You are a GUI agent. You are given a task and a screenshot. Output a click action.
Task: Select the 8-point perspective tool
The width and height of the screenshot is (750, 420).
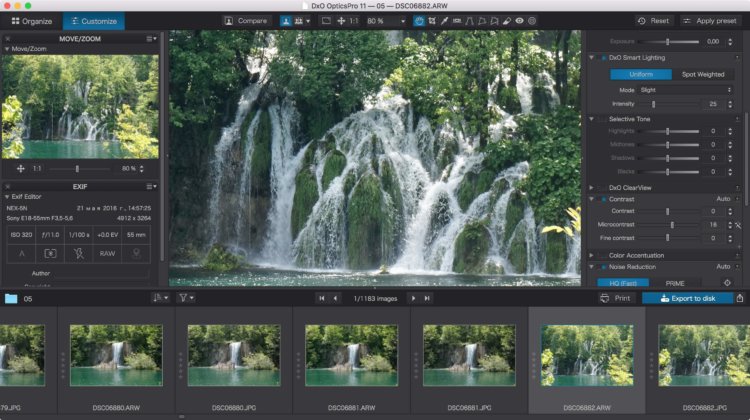(x=494, y=21)
